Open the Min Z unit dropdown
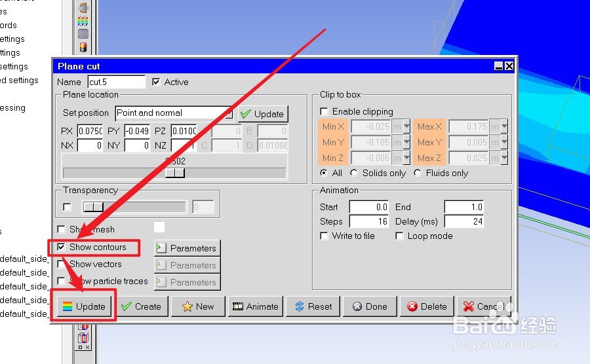The image size is (590, 364). 406,158
